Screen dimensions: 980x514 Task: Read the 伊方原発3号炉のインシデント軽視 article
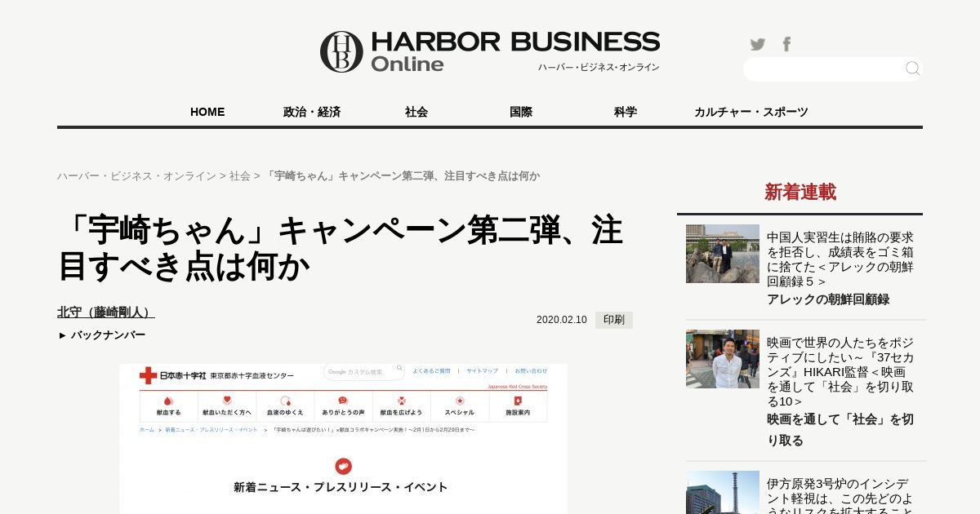tap(840, 495)
